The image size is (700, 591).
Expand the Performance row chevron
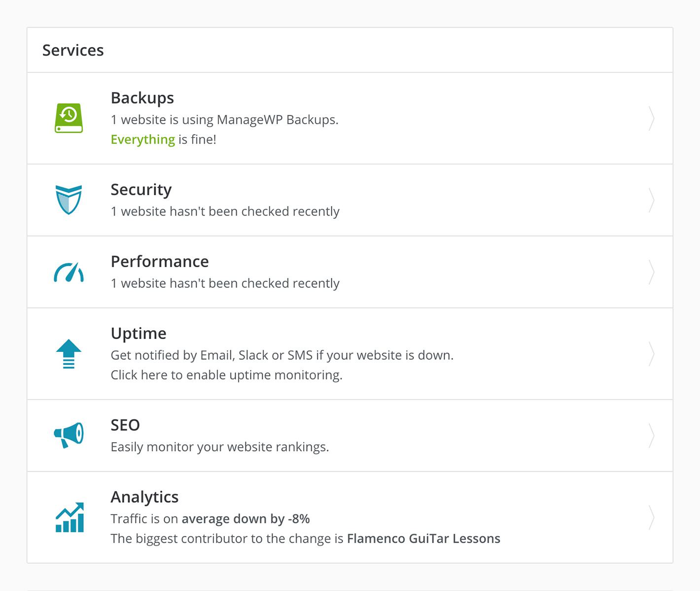point(651,272)
